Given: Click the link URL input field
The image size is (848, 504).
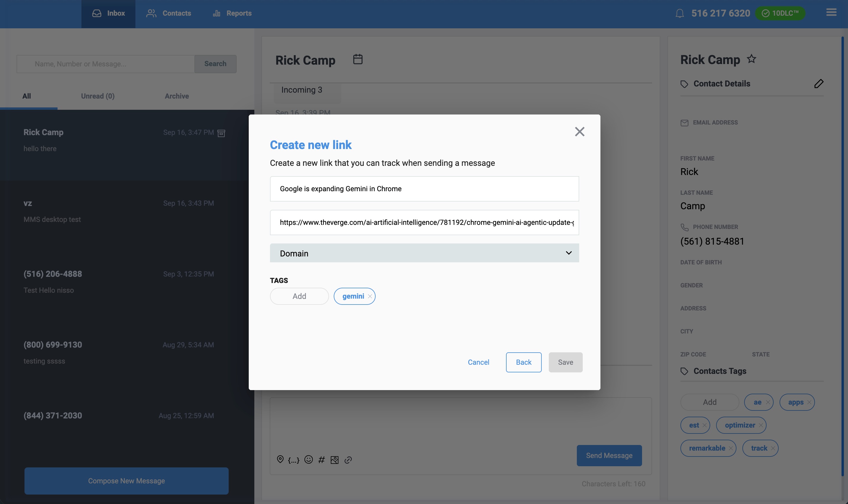Looking at the screenshot, I should [424, 222].
